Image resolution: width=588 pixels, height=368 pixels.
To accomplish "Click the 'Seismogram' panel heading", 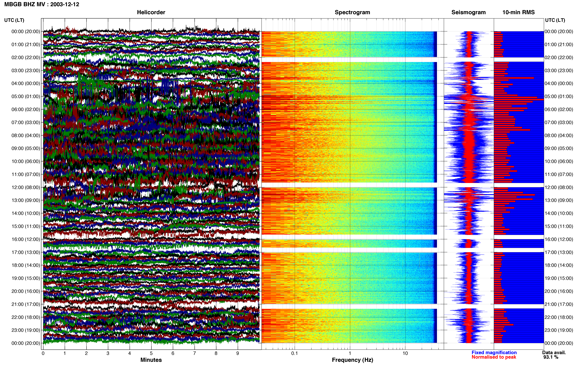I will click(468, 12).
